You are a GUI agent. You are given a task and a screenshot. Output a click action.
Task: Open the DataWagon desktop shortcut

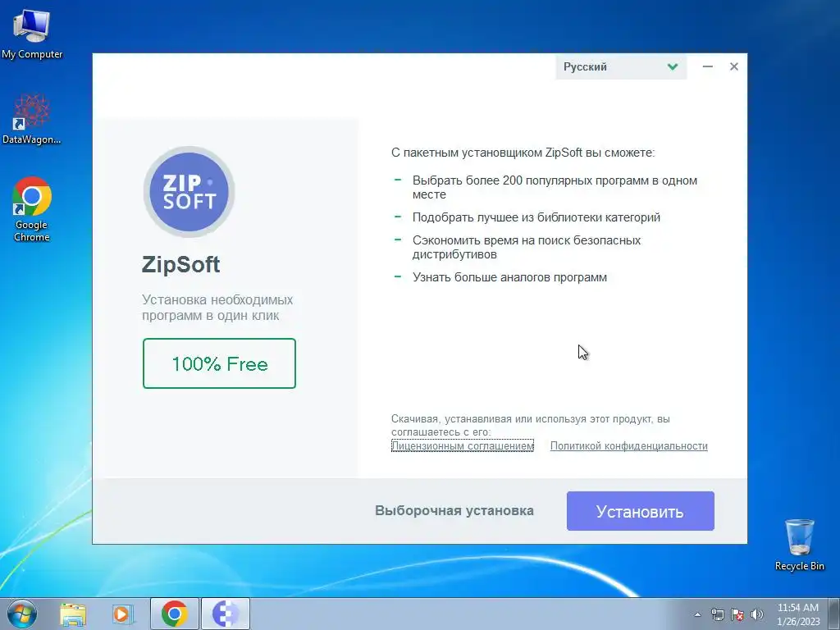click(x=32, y=119)
